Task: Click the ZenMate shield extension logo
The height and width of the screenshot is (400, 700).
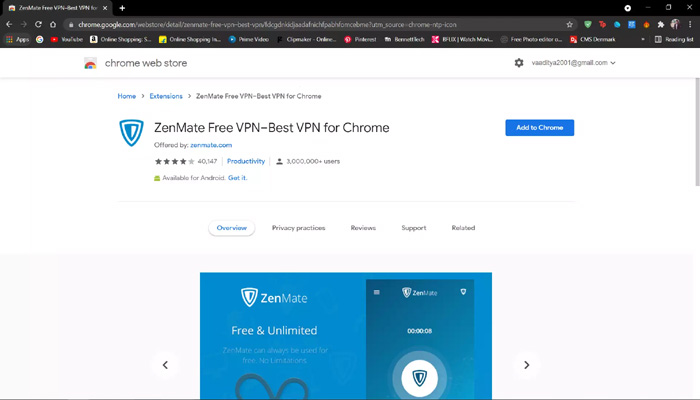Action: [131, 133]
